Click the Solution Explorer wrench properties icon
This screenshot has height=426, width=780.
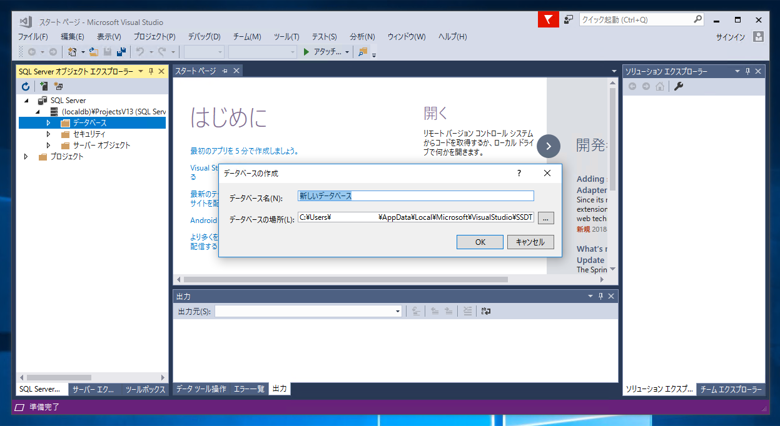[x=678, y=87]
